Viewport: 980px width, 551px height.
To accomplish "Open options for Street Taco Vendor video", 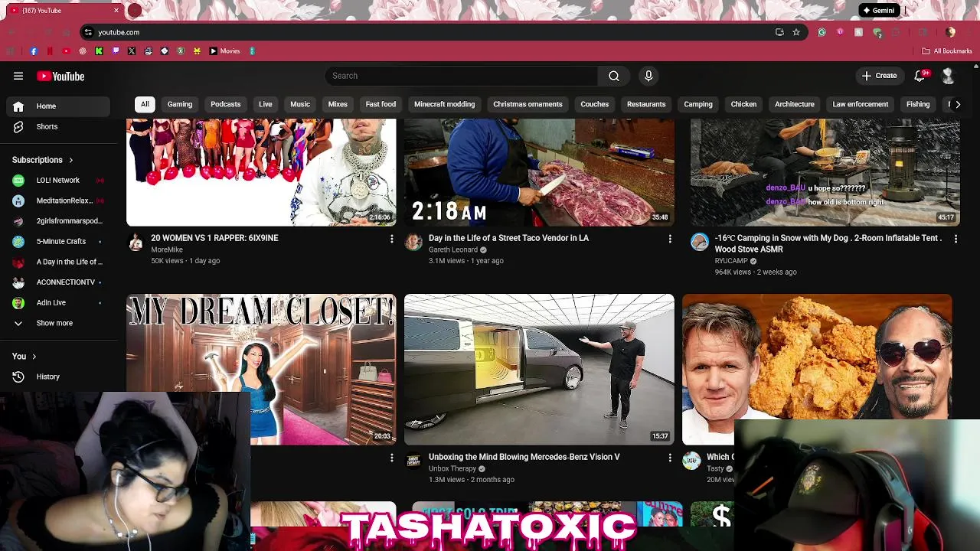I will pos(670,239).
